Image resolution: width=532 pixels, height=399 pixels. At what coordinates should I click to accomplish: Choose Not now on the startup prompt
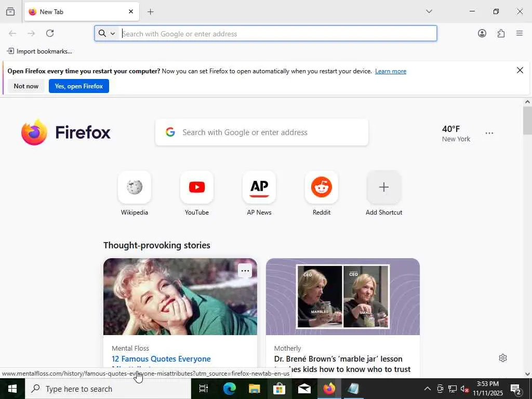point(26,86)
